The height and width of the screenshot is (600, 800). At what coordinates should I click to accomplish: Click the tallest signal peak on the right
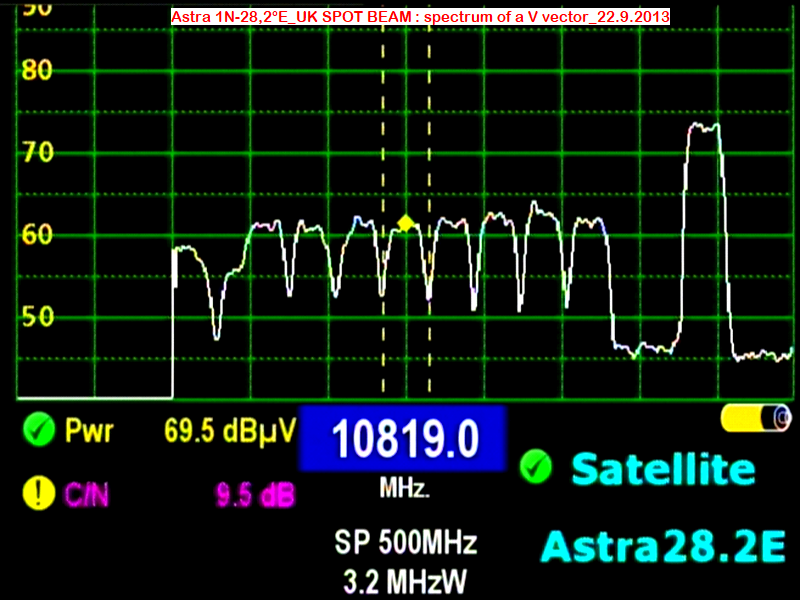pyautogui.click(x=704, y=127)
